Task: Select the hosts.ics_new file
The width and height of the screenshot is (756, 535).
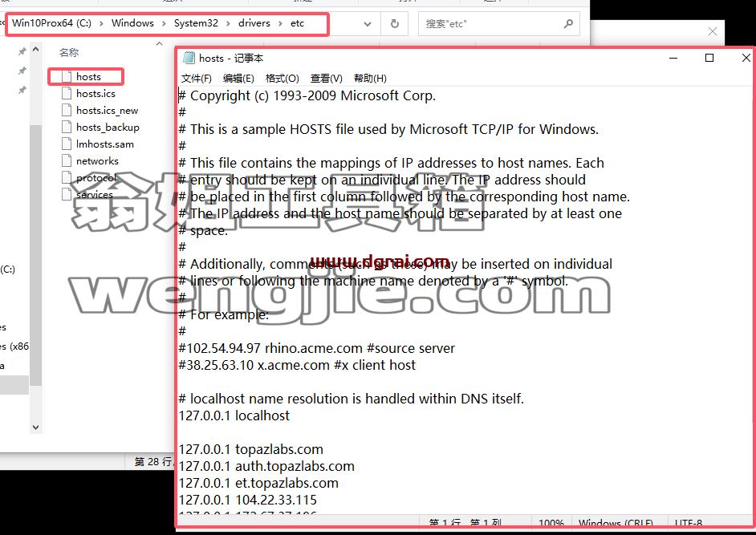Action: 107,111
